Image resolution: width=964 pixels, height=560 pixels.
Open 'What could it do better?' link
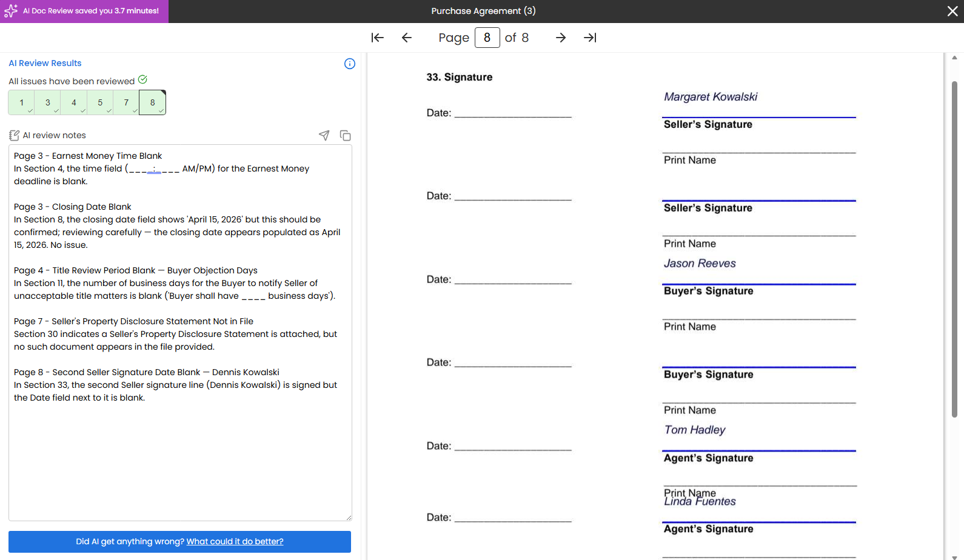(x=235, y=542)
